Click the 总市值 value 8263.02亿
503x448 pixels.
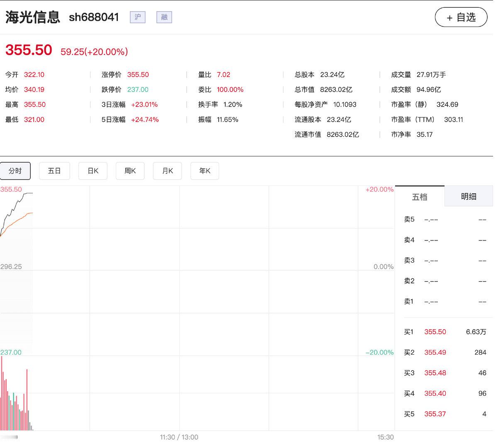pos(336,90)
